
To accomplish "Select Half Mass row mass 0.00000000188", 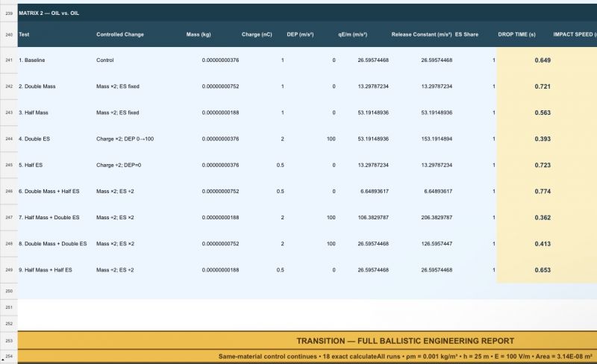I will (x=220, y=113).
